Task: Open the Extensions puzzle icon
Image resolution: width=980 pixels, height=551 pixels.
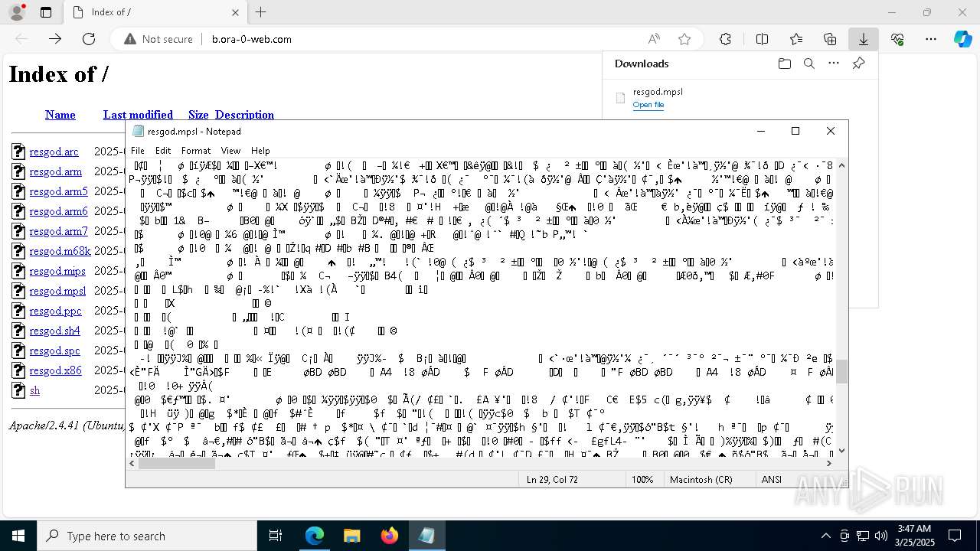Action: (x=725, y=39)
